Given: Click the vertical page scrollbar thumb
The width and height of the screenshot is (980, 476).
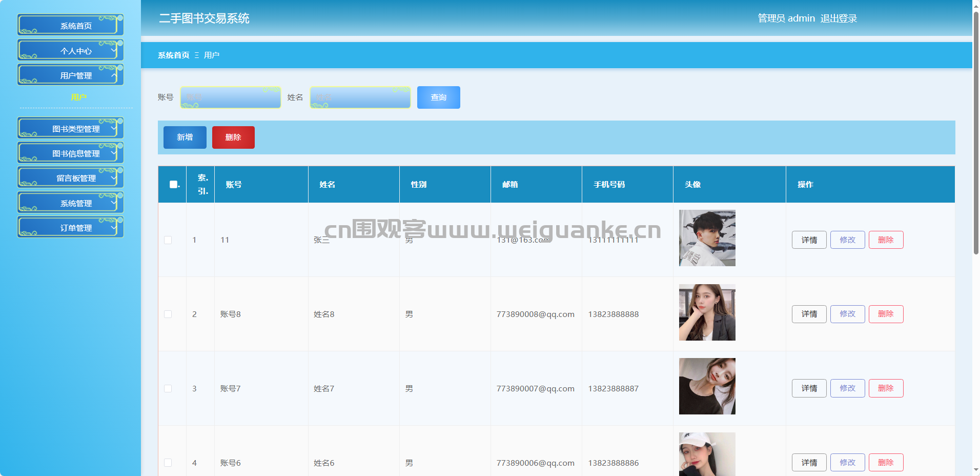Looking at the screenshot, I should 976,132.
